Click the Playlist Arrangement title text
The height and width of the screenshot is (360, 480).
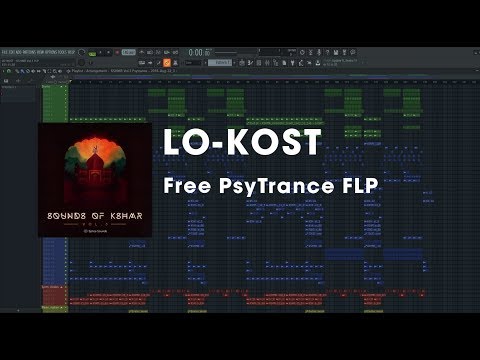[89, 71]
